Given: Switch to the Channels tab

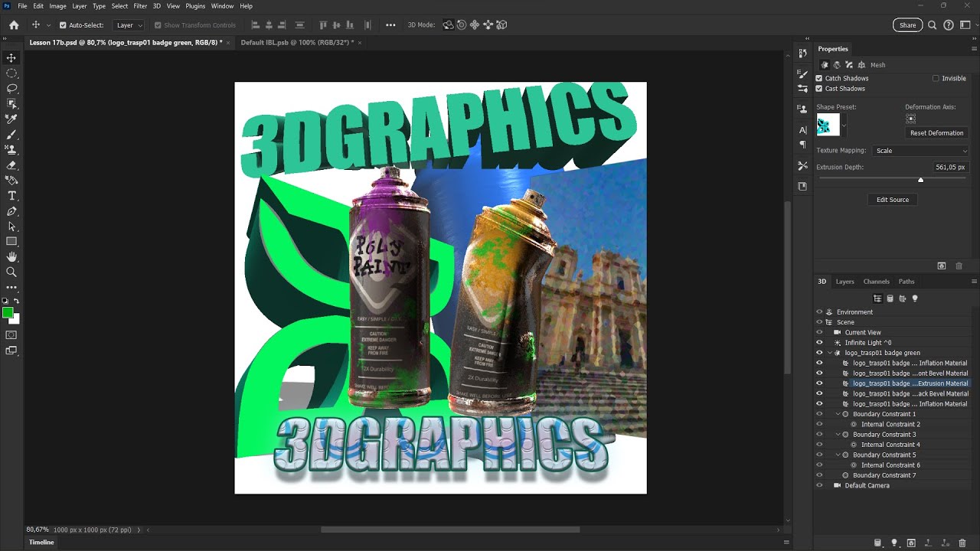Looking at the screenshot, I should pyautogui.click(x=876, y=282).
